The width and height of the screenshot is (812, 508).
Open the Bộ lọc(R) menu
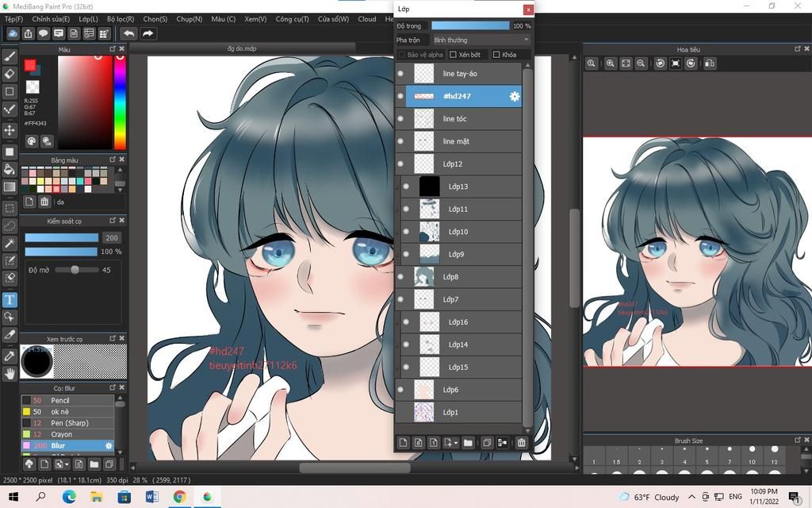pyautogui.click(x=121, y=19)
